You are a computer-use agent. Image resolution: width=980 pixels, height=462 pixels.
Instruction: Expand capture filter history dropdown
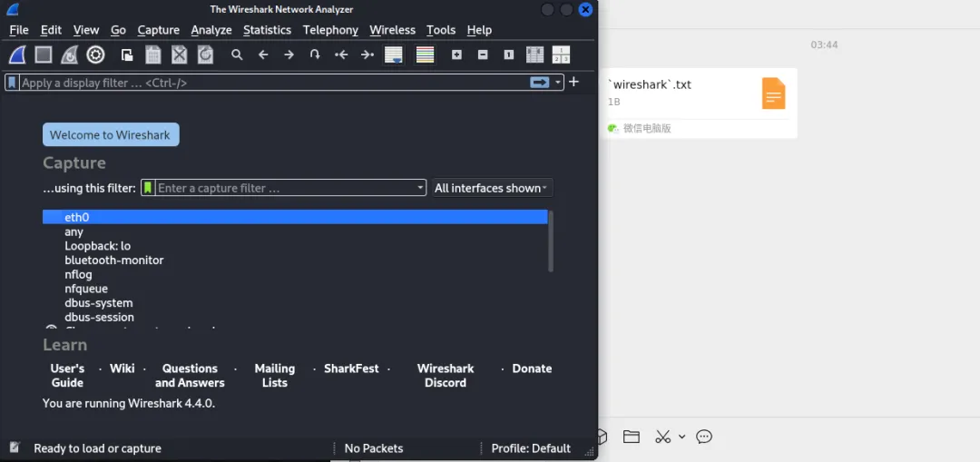[421, 188]
